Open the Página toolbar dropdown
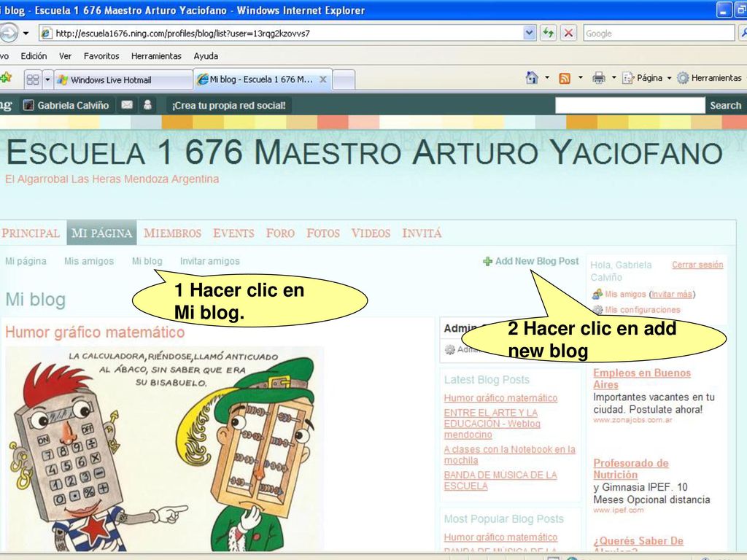 [x=647, y=78]
